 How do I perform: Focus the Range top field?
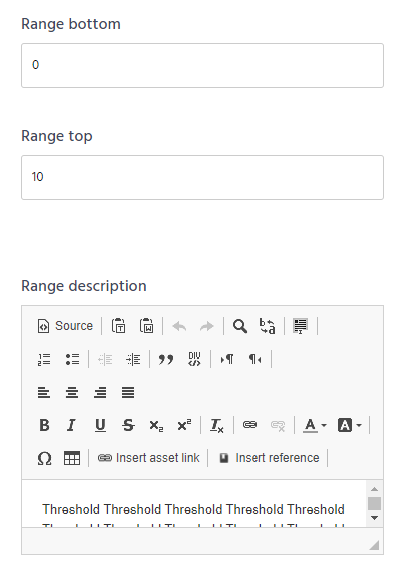(202, 178)
